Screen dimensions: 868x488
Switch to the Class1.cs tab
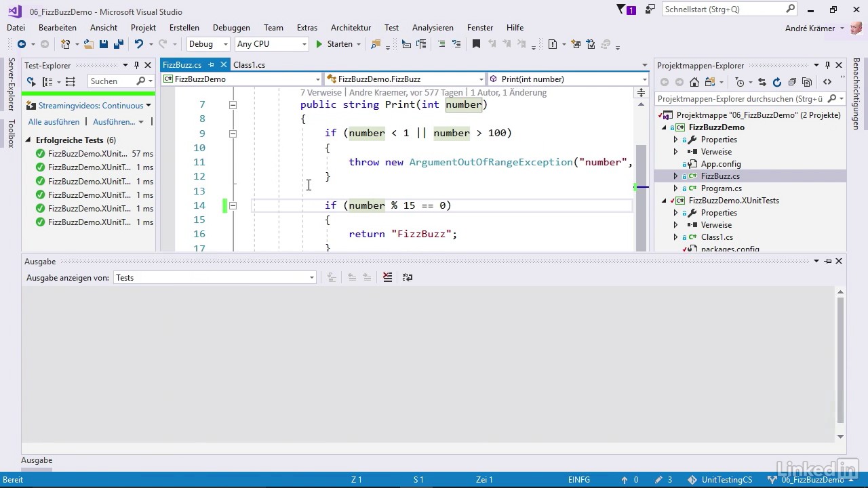(249, 65)
